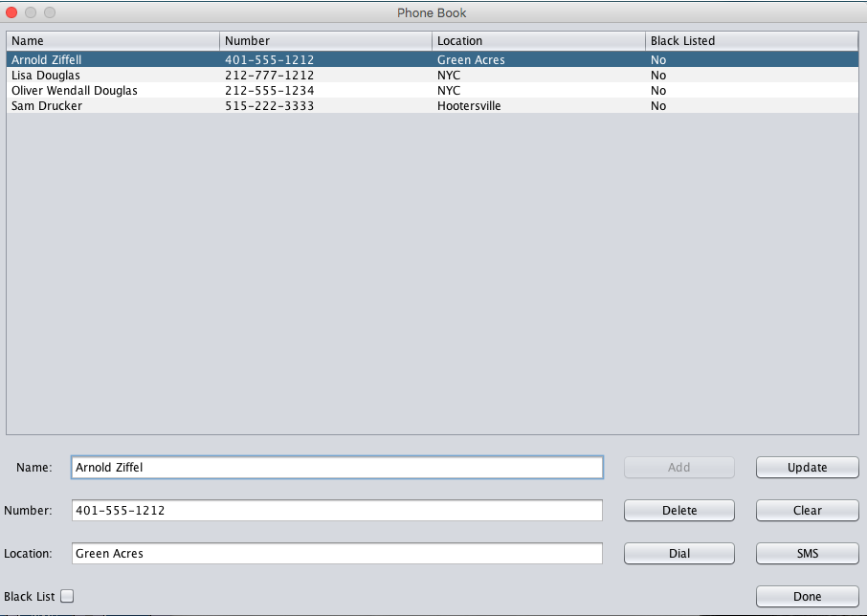Image resolution: width=867 pixels, height=616 pixels.
Task: Click number 212-777-1212 in the table
Action: coord(269,76)
